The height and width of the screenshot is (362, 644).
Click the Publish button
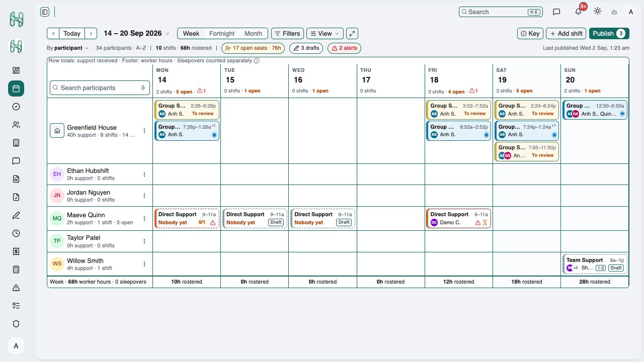(609, 34)
